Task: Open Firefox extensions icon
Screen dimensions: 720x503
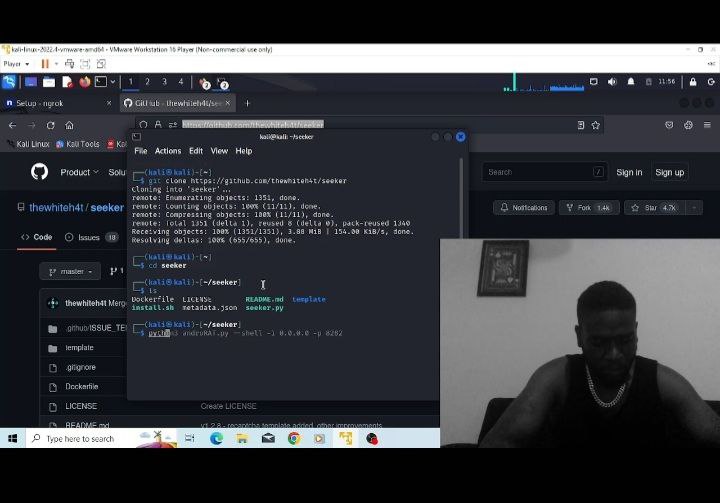Action: coord(688,125)
